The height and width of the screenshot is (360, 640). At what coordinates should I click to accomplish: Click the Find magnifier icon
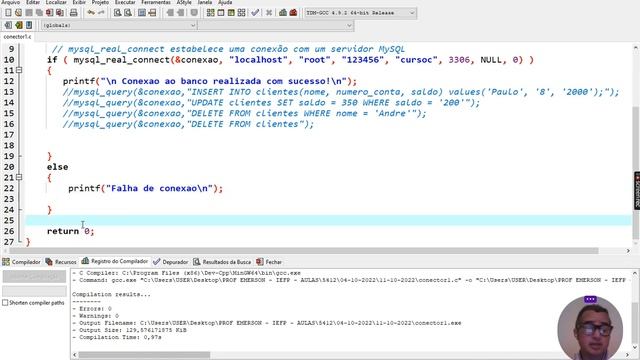(x=118, y=13)
